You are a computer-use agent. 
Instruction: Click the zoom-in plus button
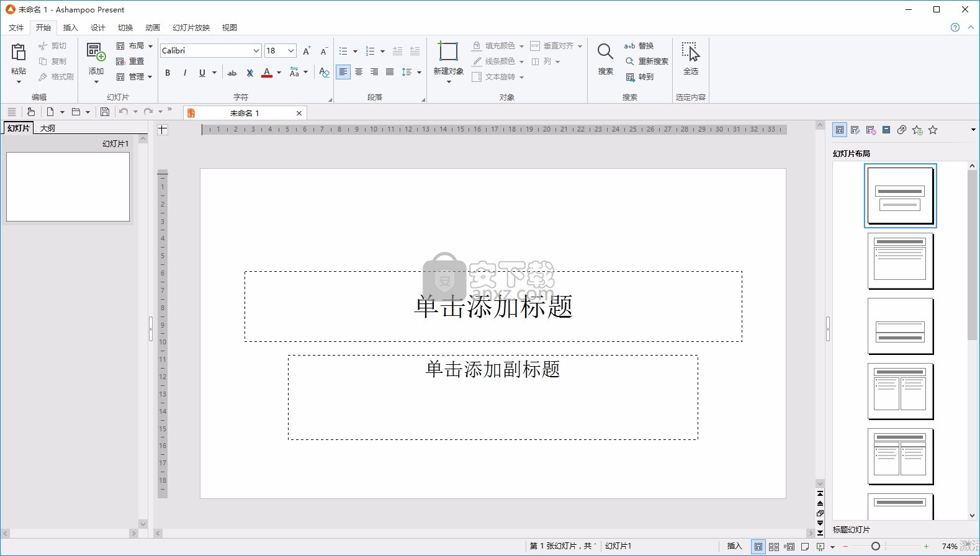click(x=927, y=547)
